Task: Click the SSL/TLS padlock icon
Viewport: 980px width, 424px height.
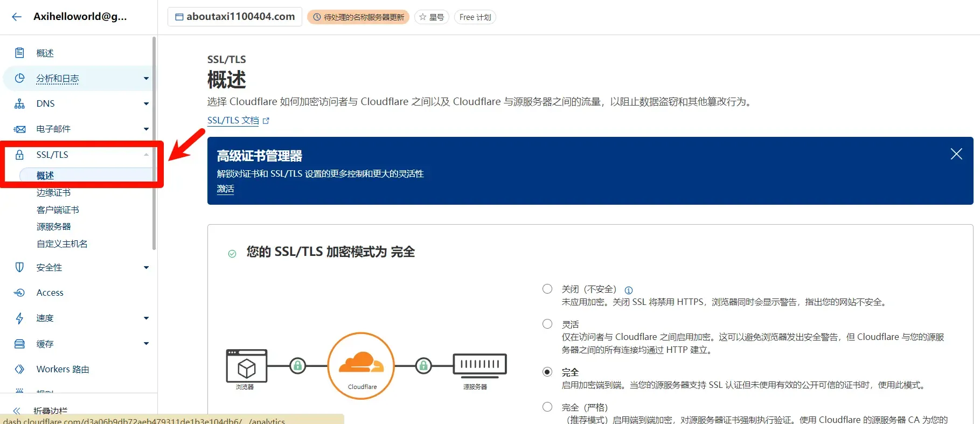Action: point(19,155)
